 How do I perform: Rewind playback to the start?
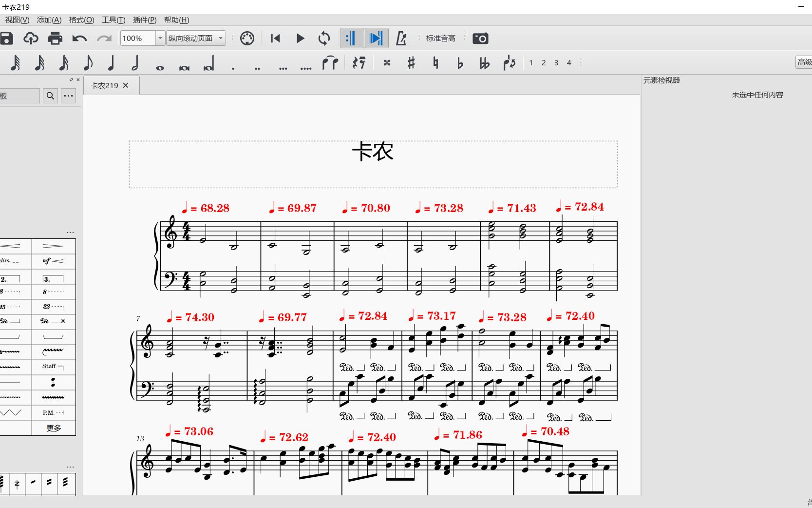[275, 38]
